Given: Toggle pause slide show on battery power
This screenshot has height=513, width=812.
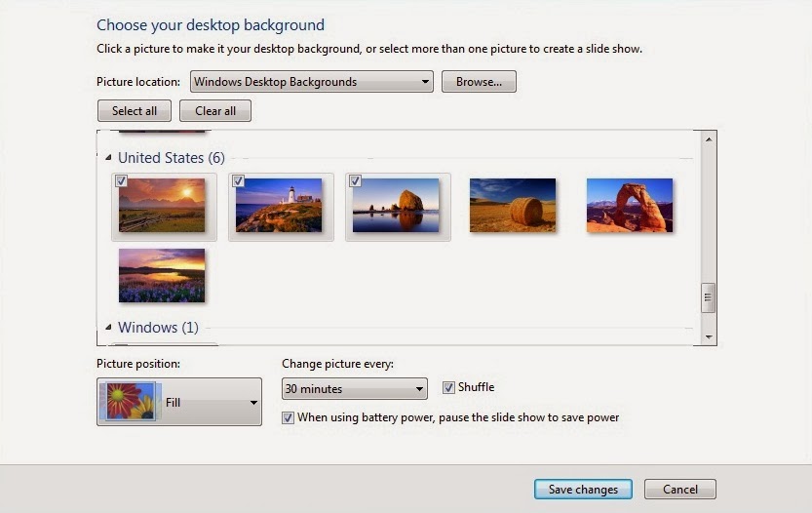Looking at the screenshot, I should (x=288, y=417).
